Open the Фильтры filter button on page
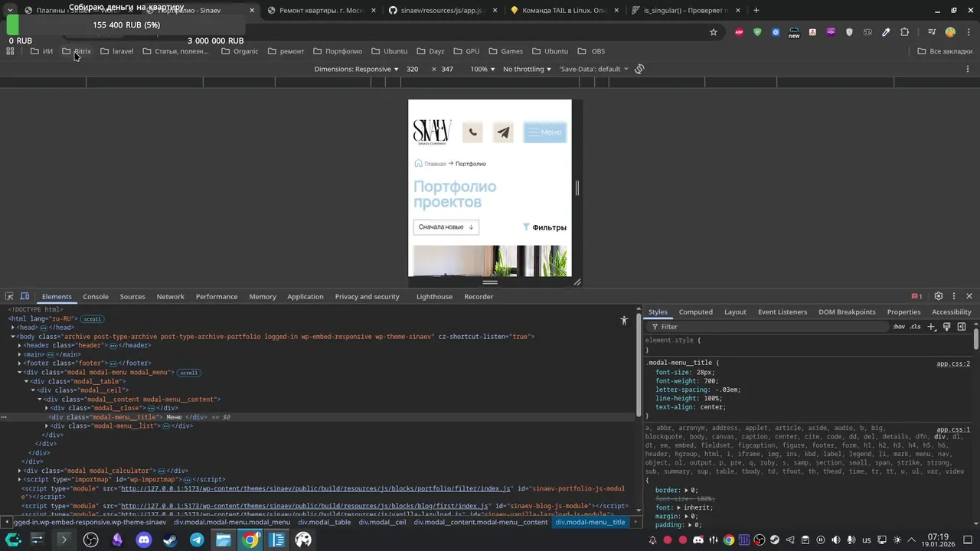 [x=544, y=227]
